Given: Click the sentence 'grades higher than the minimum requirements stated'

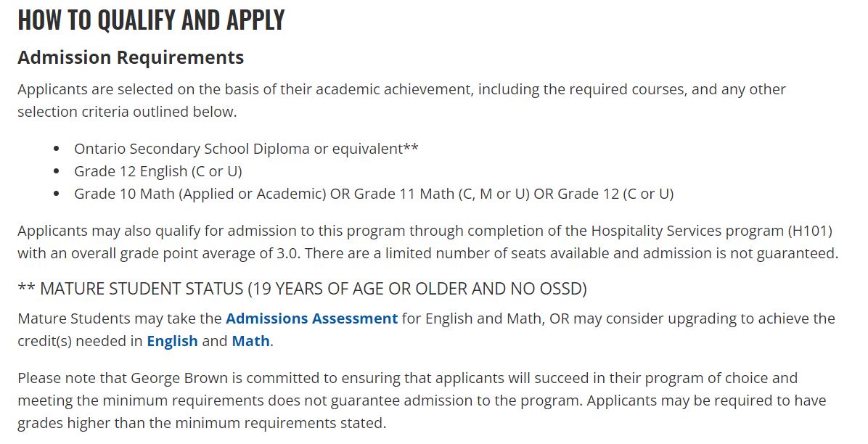Looking at the screenshot, I should [202, 424].
